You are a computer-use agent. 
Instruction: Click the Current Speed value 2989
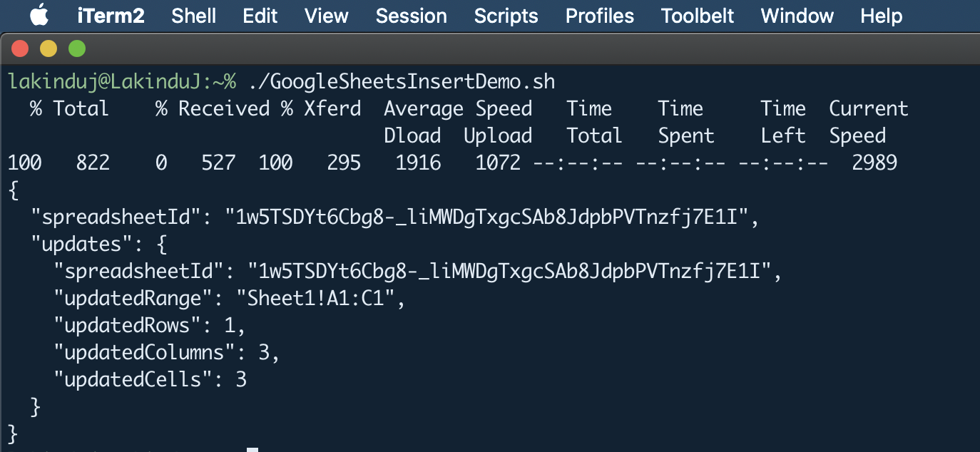pyautogui.click(x=874, y=163)
